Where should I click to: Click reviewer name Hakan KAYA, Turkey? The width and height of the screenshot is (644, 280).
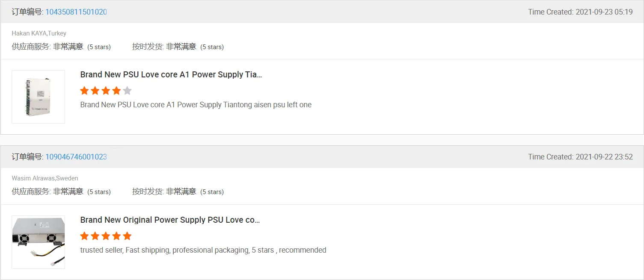click(39, 33)
